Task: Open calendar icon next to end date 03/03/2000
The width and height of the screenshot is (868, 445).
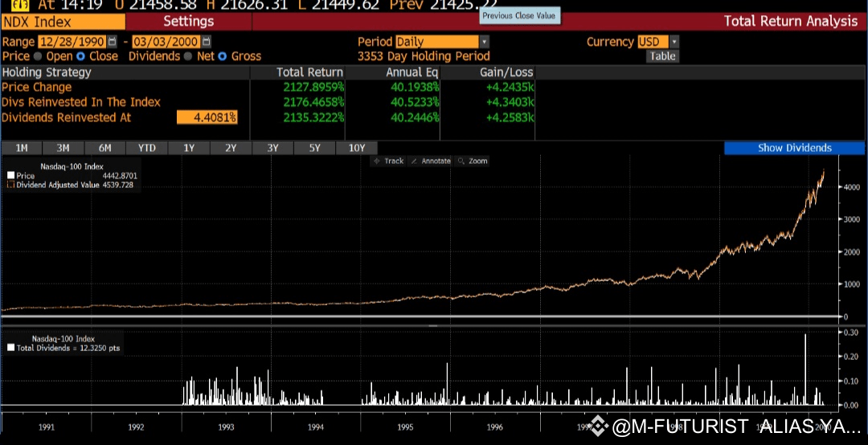Action: pos(206,42)
